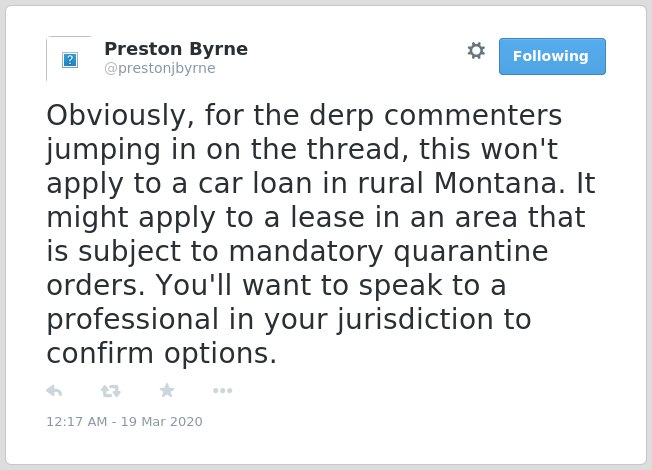Screen dimensions: 652x470
Task: Retweet this tweet using the retweet icon
Action: pyautogui.click(x=111, y=391)
